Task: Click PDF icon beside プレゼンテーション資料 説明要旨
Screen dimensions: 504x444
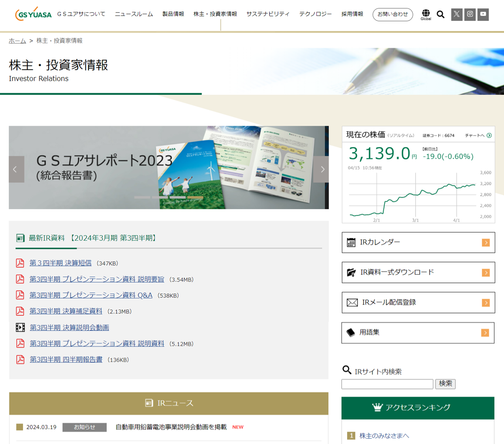Action: click(x=20, y=279)
